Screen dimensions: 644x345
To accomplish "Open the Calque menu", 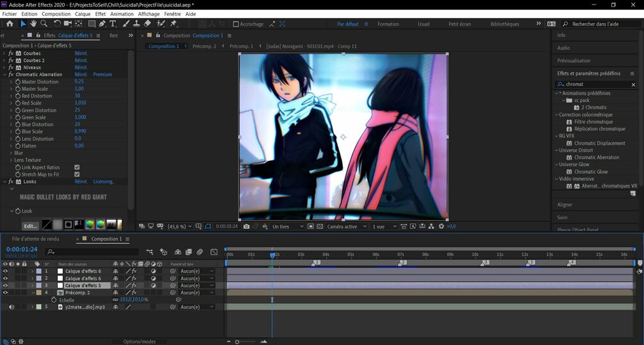I will 83,14.
